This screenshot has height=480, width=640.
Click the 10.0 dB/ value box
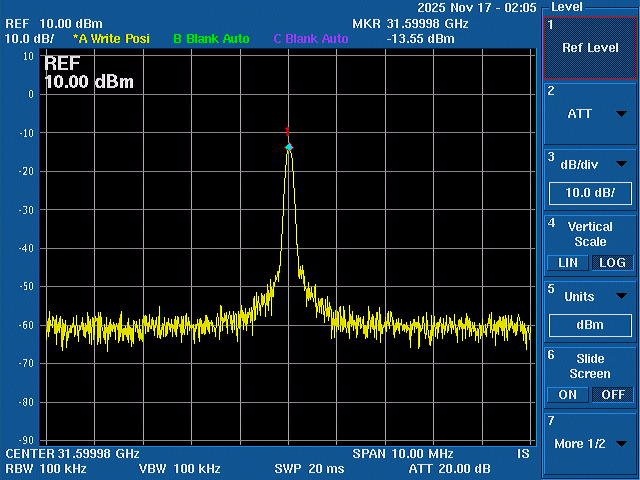(590, 193)
